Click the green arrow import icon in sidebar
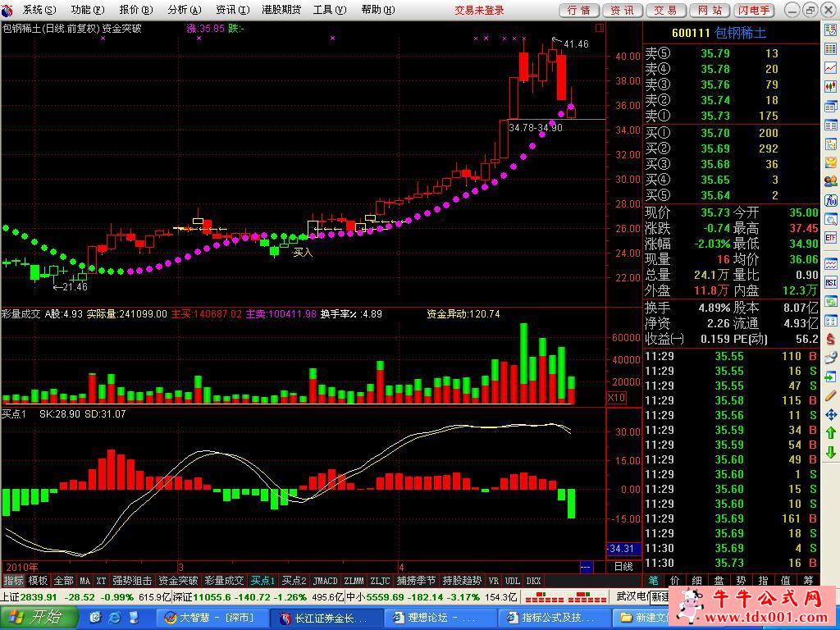 coord(830,377)
